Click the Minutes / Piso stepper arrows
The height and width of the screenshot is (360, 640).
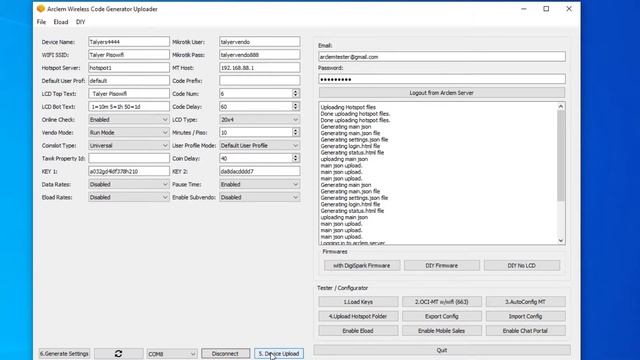tap(295, 132)
